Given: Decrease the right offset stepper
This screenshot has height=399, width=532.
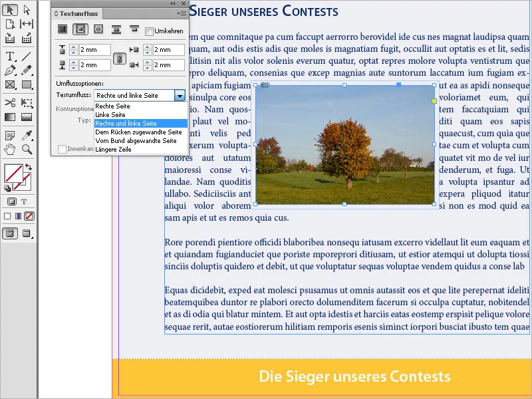Looking at the screenshot, I should 147,68.
